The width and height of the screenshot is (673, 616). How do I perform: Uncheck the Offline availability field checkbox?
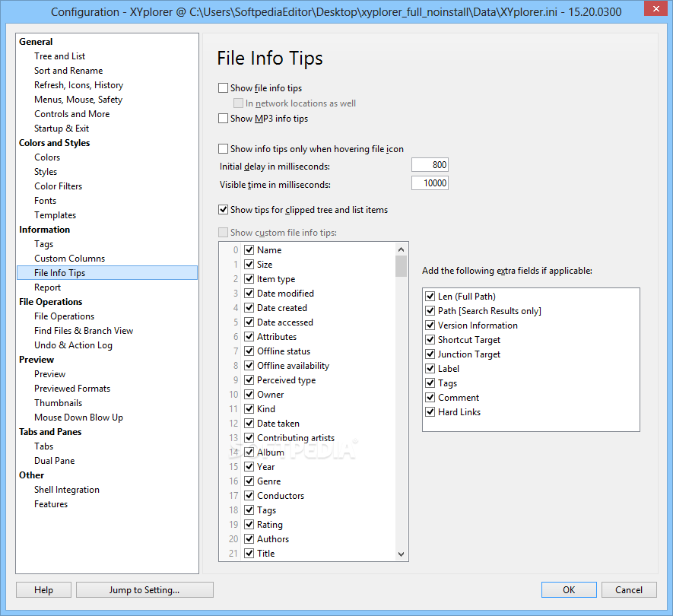point(249,365)
